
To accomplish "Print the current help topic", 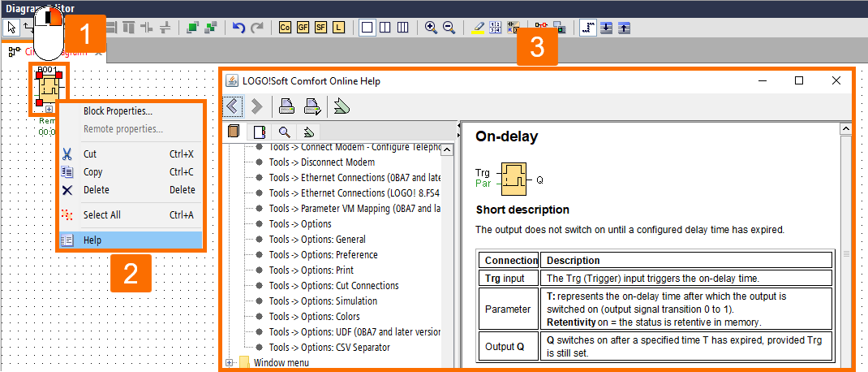I will 286,106.
